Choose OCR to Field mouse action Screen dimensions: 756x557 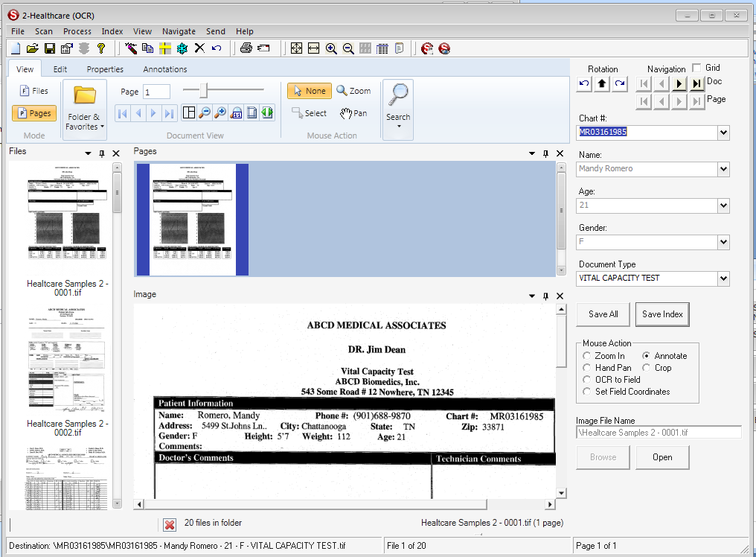588,379
